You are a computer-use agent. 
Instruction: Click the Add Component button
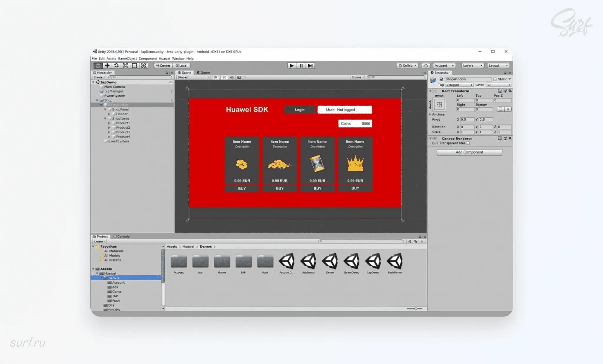click(x=469, y=152)
